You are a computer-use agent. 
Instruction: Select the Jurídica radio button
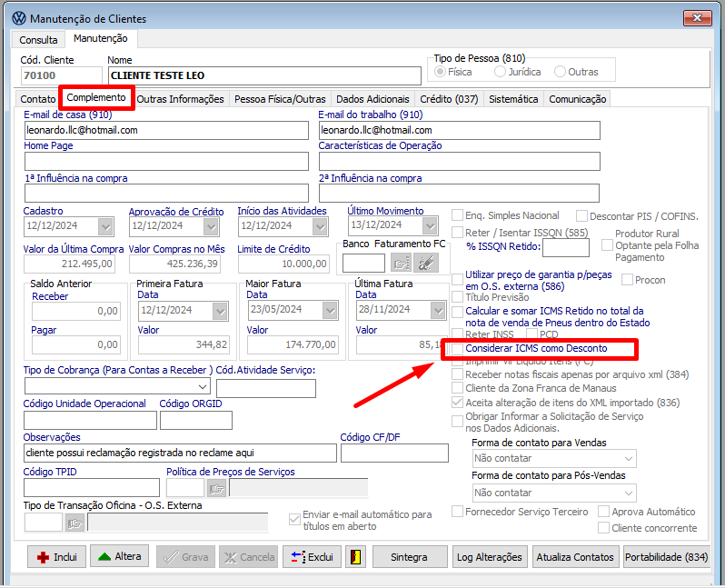(x=500, y=72)
